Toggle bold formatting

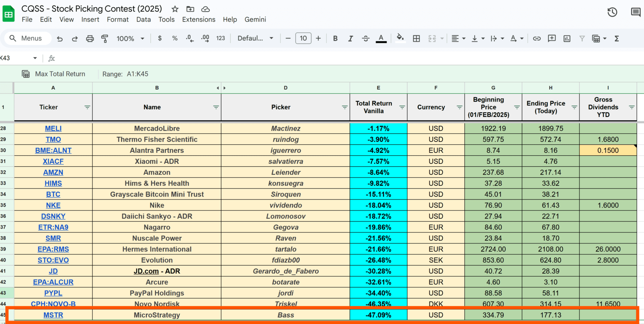[x=335, y=38]
